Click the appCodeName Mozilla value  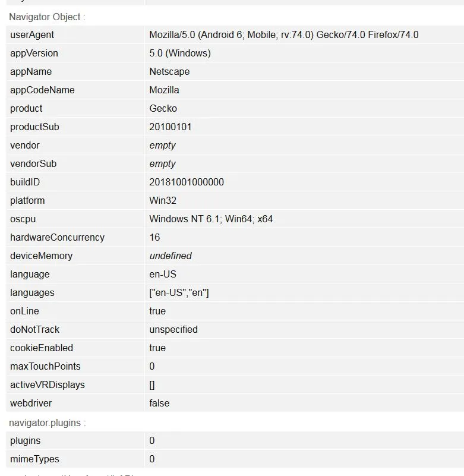tap(164, 90)
